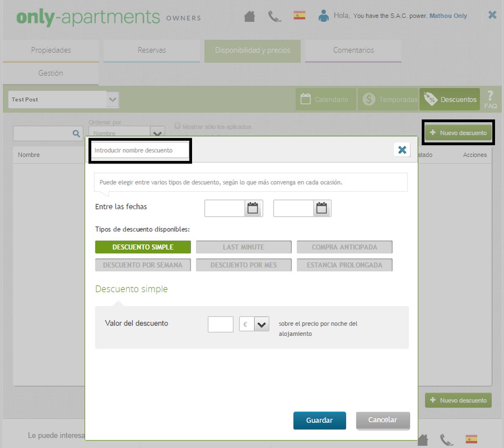
Task: Expand the Test Post property dropdown
Action: tap(113, 99)
